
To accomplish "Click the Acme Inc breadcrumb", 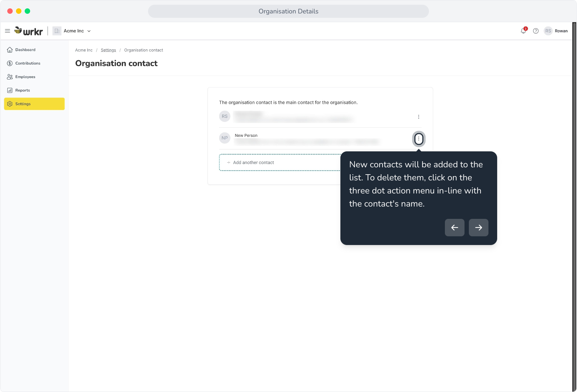I will coord(84,50).
